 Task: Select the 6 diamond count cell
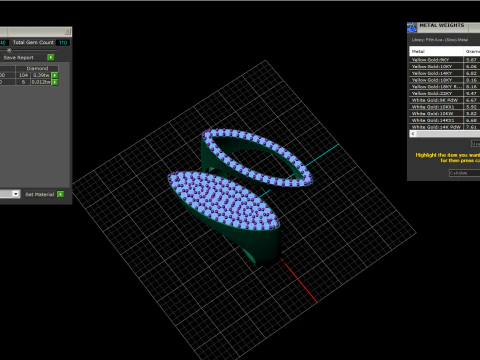tap(23, 82)
